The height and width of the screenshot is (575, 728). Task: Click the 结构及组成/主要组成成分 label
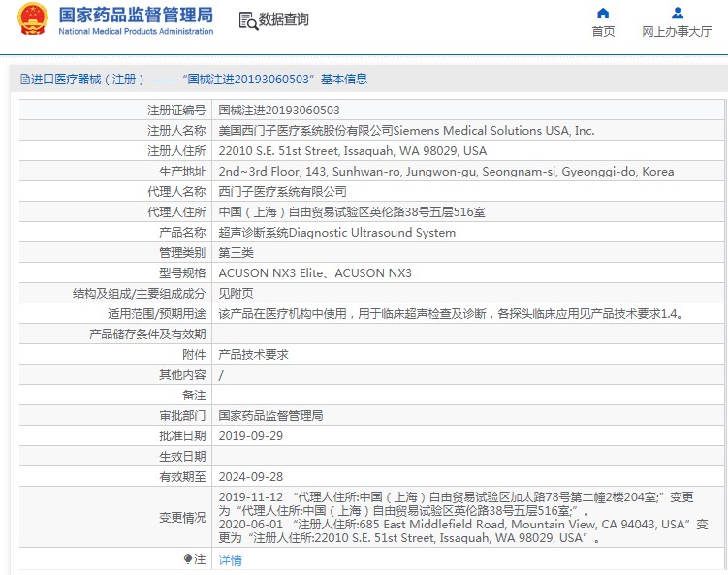139,294
